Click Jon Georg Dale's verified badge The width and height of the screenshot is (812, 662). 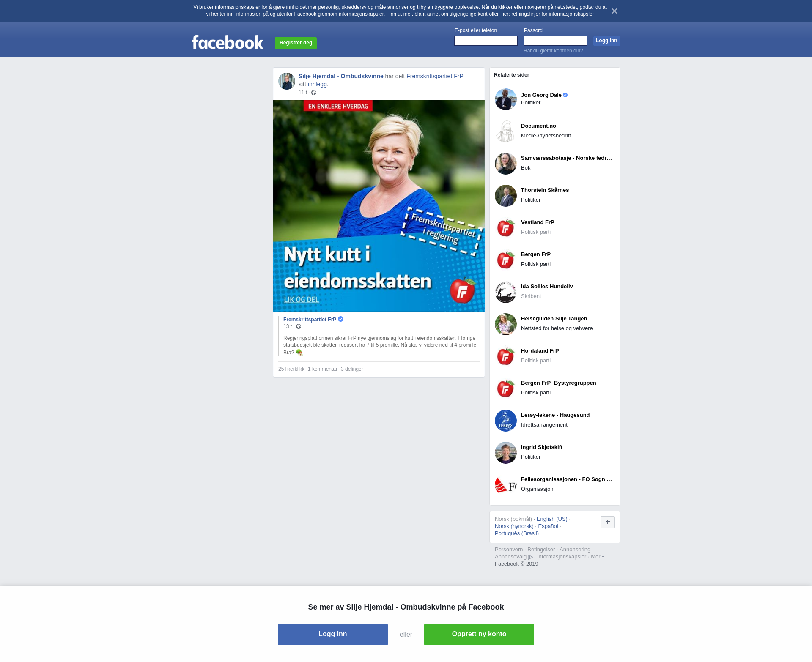point(565,95)
